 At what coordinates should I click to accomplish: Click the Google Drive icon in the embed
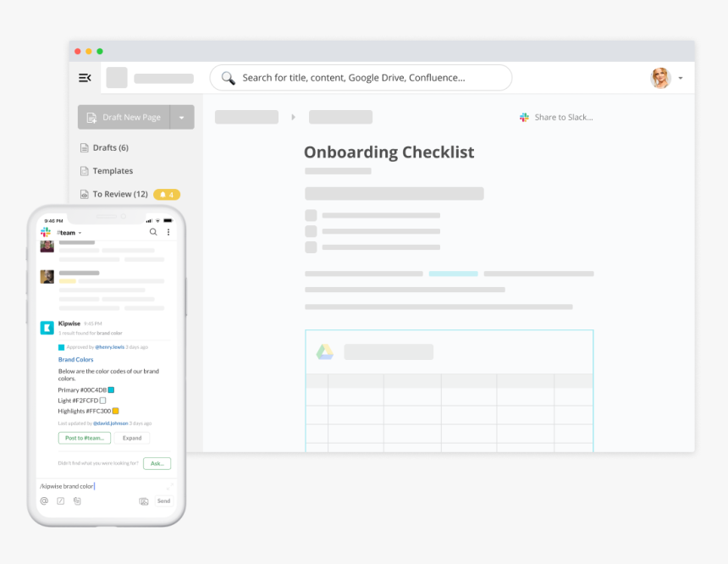click(x=325, y=352)
